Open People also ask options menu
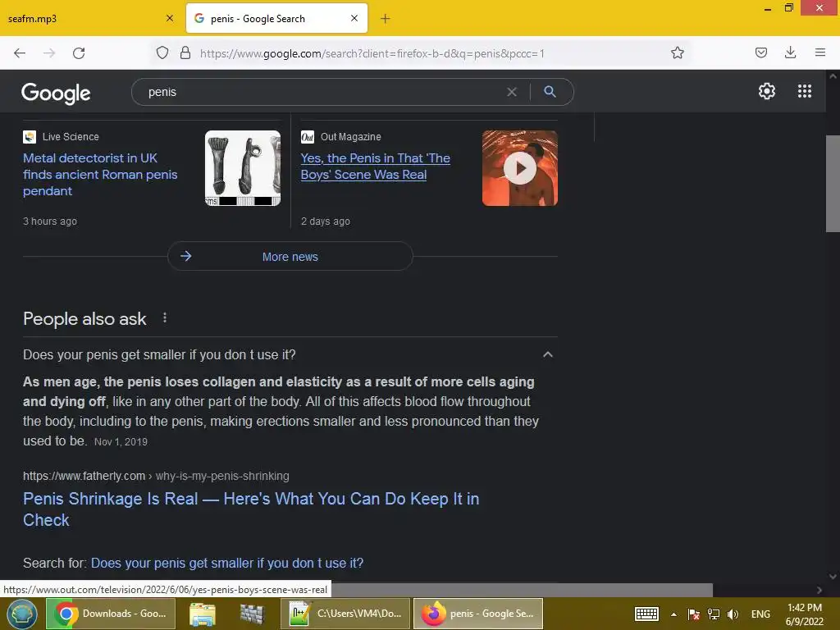This screenshot has height=630, width=840. click(x=165, y=318)
